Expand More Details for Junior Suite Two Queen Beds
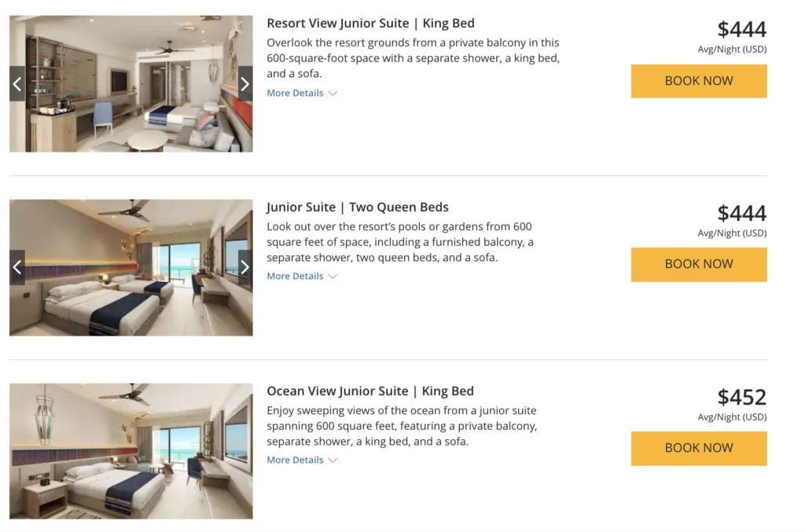The image size is (805, 532). tap(301, 276)
